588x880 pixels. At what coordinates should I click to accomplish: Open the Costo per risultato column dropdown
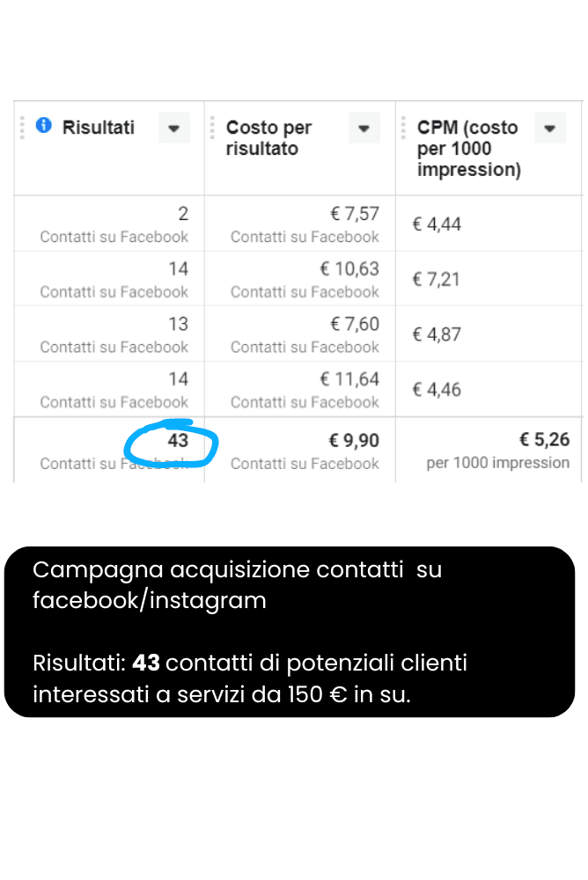(x=364, y=128)
